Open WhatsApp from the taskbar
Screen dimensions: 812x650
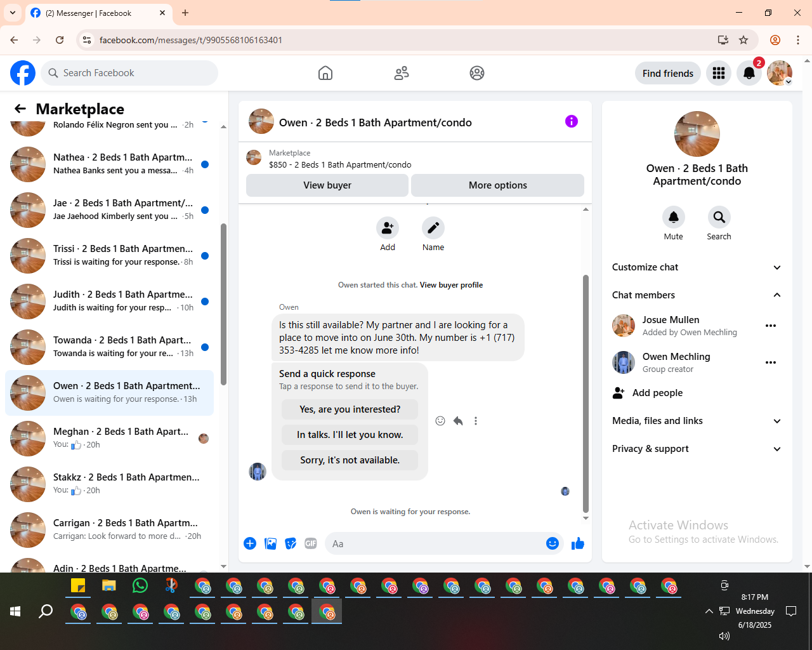point(140,585)
